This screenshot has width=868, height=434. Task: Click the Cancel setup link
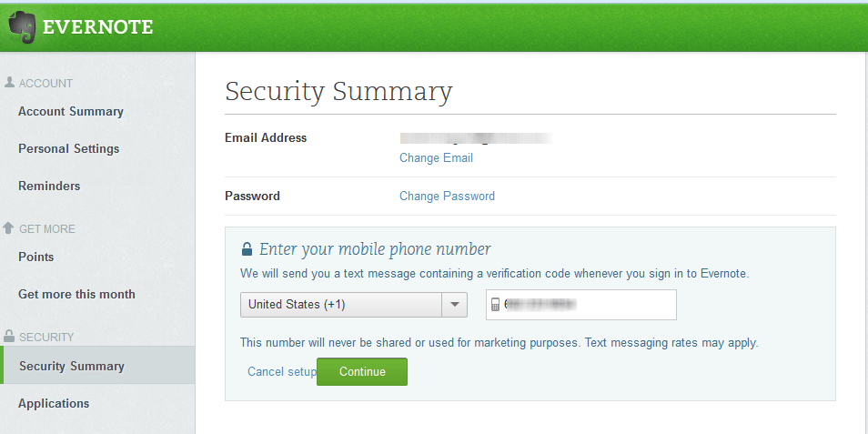click(x=282, y=371)
